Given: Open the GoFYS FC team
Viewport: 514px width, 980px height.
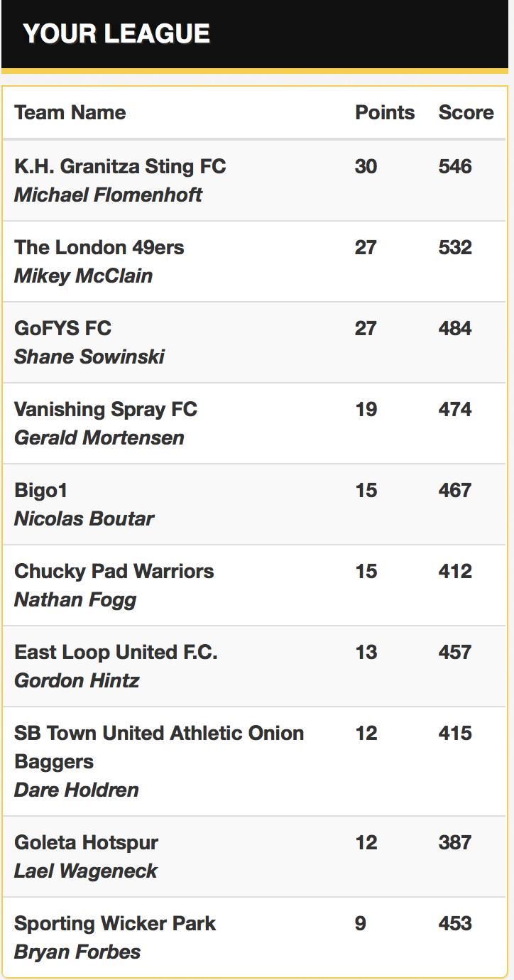Looking at the screenshot, I should (x=62, y=328).
